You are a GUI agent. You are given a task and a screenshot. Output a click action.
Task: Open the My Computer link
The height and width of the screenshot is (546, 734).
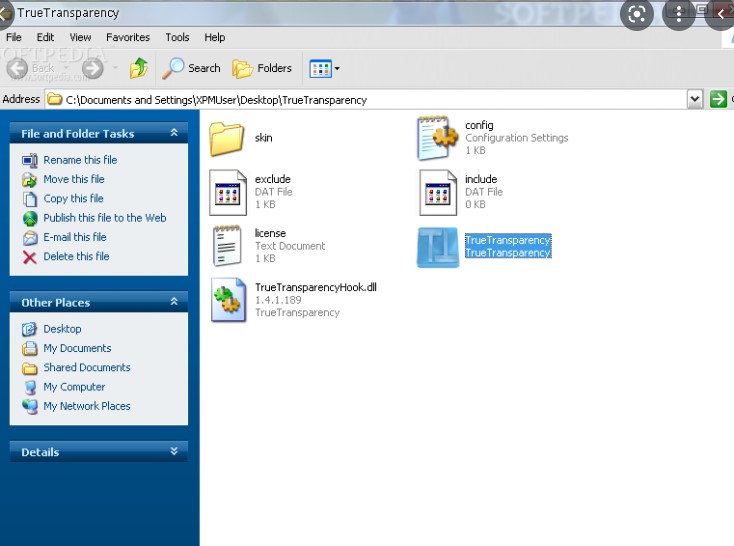tap(74, 387)
